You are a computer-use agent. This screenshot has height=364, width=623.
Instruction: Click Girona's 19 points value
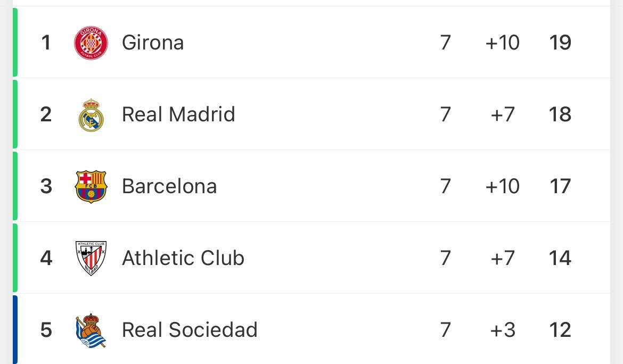click(560, 43)
